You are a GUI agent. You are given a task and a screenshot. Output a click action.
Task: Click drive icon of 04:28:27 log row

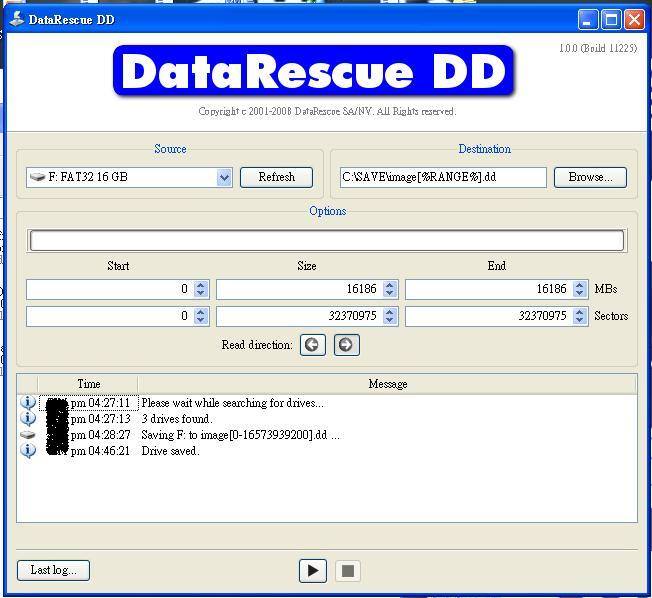point(28,435)
